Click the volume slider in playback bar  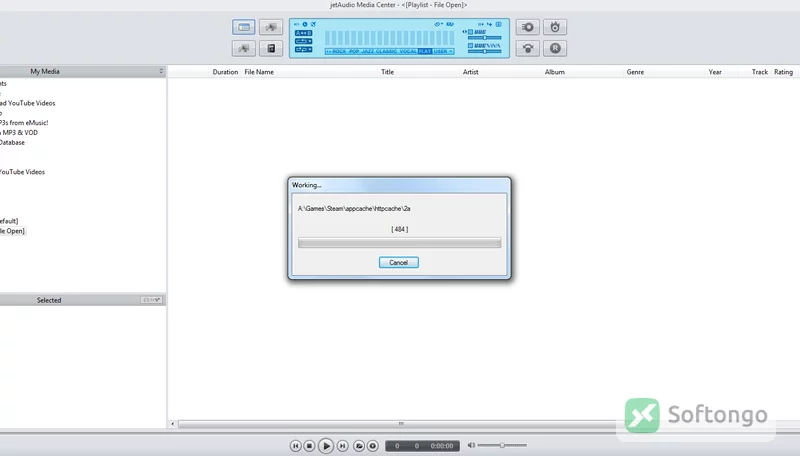pos(502,445)
